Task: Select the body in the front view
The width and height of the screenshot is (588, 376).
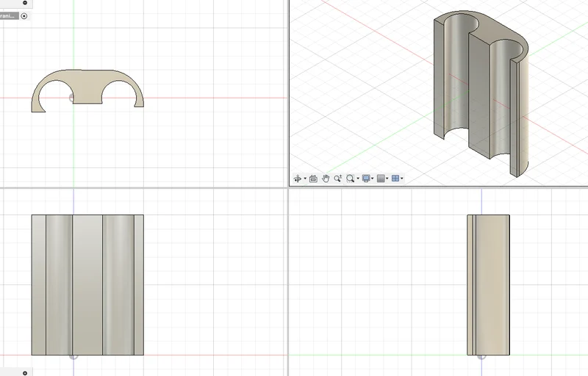Action: coord(87,285)
